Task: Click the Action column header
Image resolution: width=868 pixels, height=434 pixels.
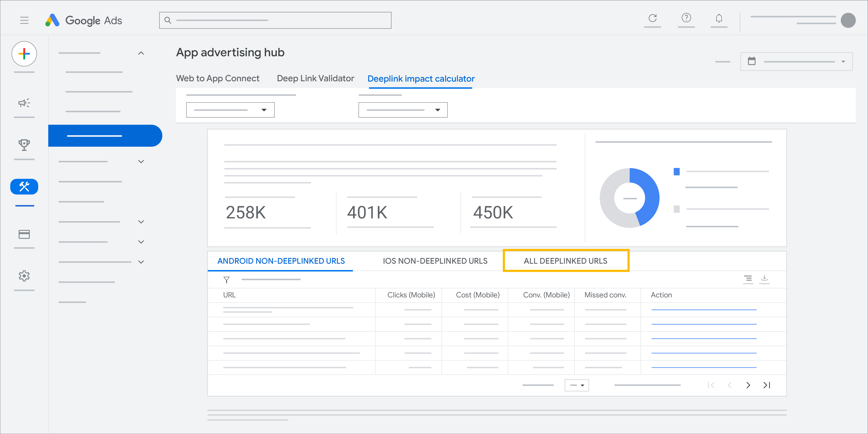Action: tap(661, 295)
